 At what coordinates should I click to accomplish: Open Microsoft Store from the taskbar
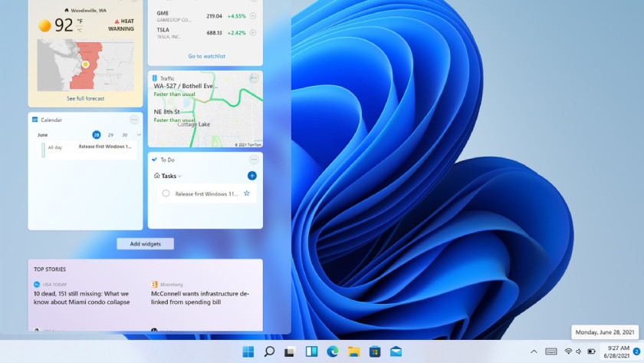[x=375, y=351]
